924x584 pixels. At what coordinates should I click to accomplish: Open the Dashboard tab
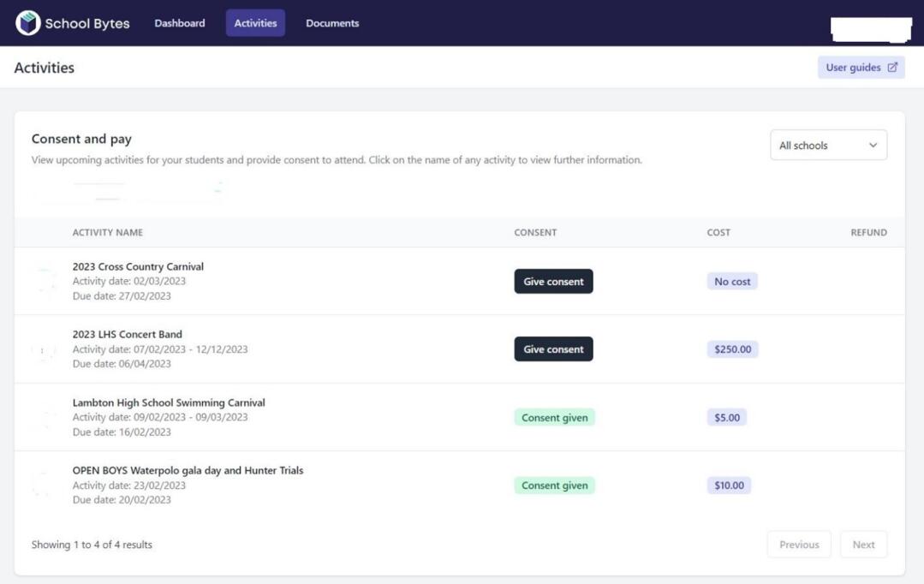click(180, 23)
